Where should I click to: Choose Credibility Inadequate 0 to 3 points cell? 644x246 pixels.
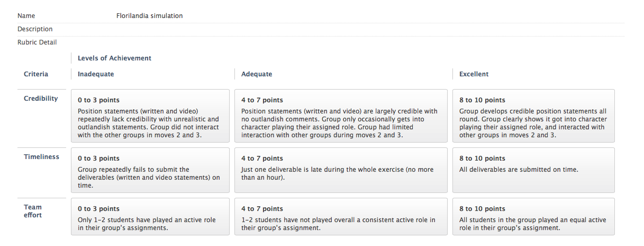[150, 116]
